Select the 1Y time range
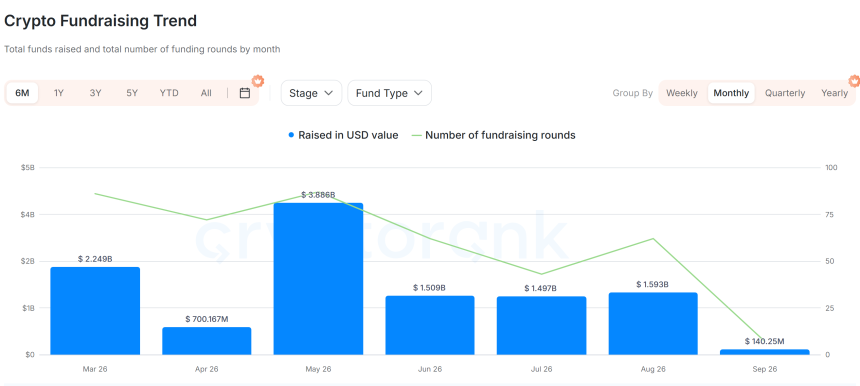The height and width of the screenshot is (386, 860). pyautogui.click(x=59, y=93)
